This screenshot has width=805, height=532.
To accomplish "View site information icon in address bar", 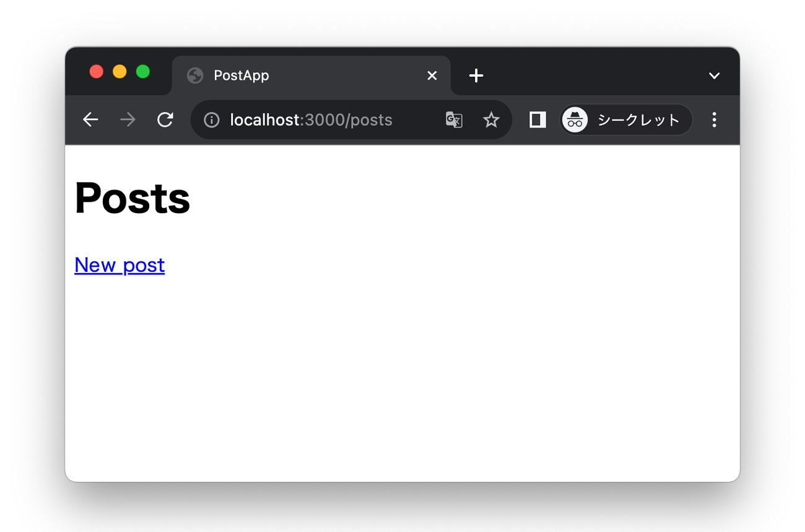I will [x=212, y=120].
